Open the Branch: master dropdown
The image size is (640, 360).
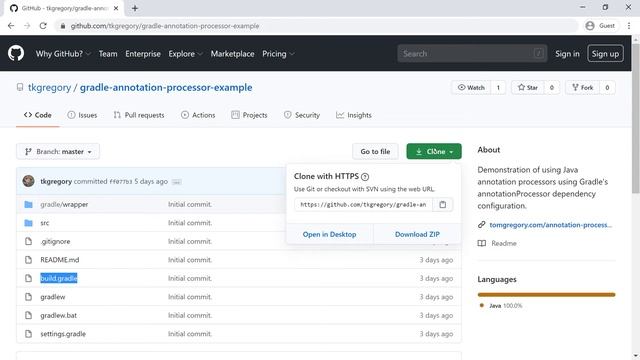58,151
